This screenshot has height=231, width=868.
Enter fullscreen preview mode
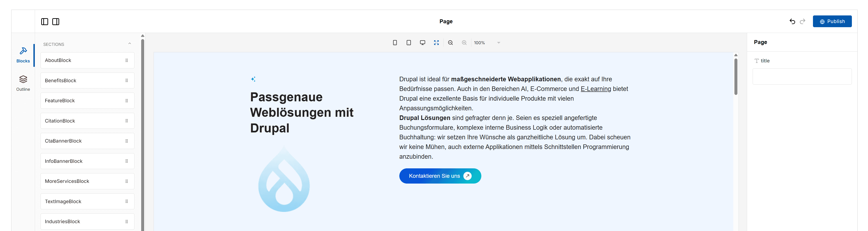pos(436,42)
